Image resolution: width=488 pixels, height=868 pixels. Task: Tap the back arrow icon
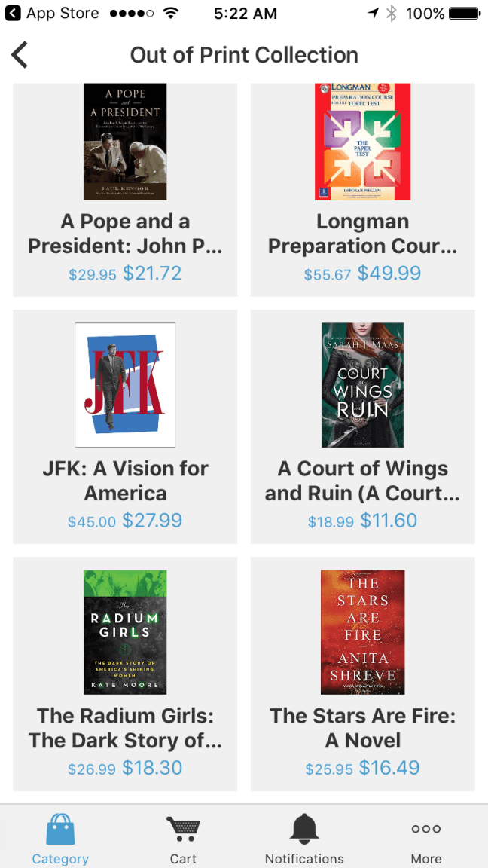click(20, 55)
